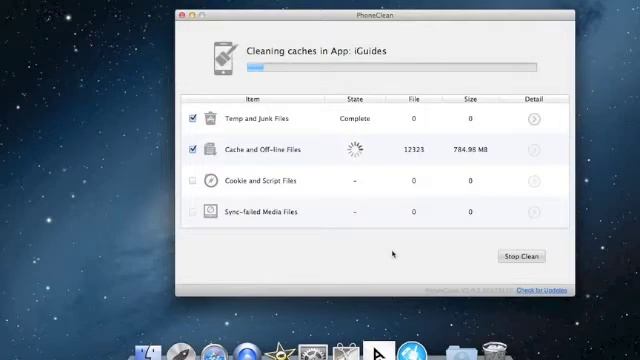Open detail arrow for Temp and Junk Files
This screenshot has height=360, width=640.
click(534, 119)
